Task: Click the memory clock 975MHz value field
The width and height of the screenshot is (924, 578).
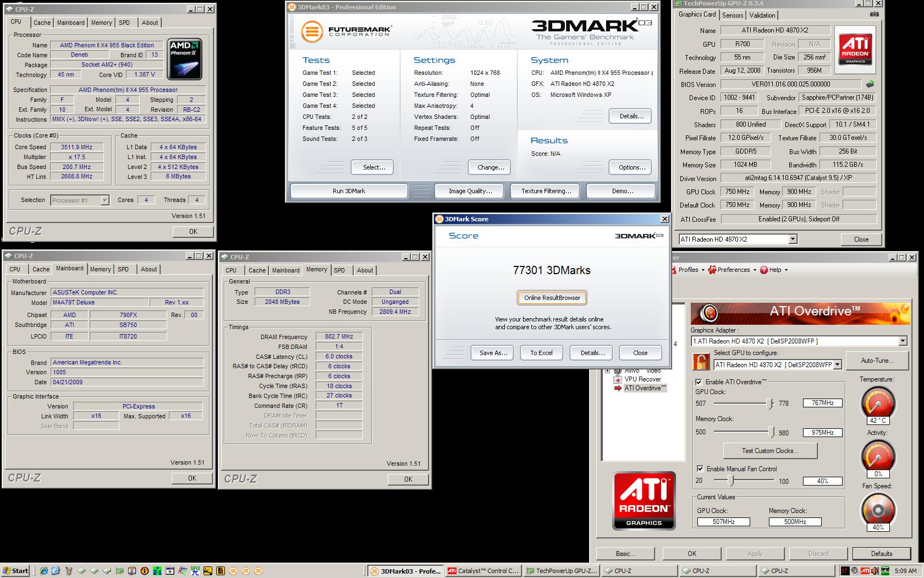Action: [x=822, y=433]
